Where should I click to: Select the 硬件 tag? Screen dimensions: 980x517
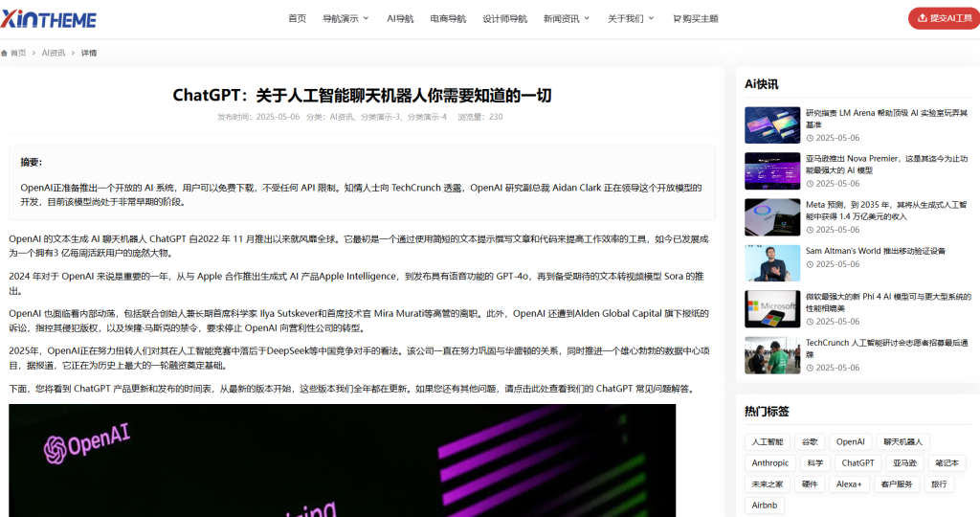point(810,484)
